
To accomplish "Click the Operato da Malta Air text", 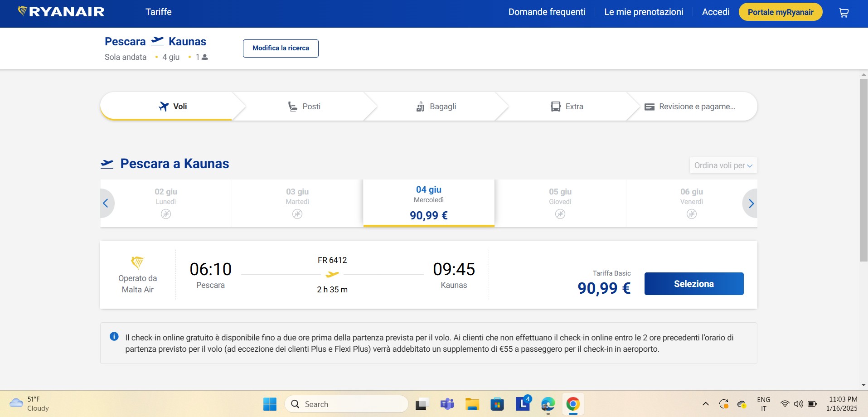I will point(138,284).
